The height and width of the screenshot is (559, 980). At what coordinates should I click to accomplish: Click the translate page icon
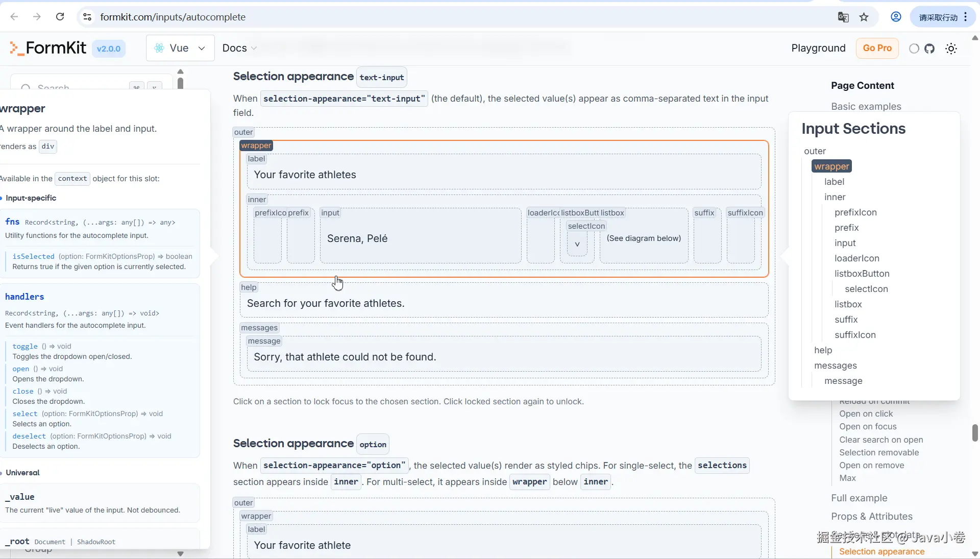pyautogui.click(x=843, y=17)
